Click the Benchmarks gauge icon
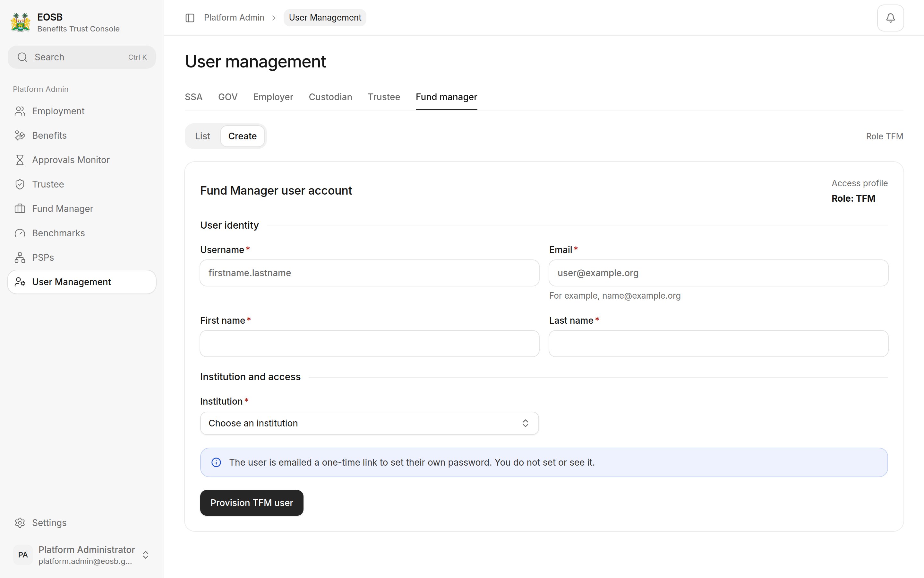This screenshot has height=578, width=924. coord(20,233)
